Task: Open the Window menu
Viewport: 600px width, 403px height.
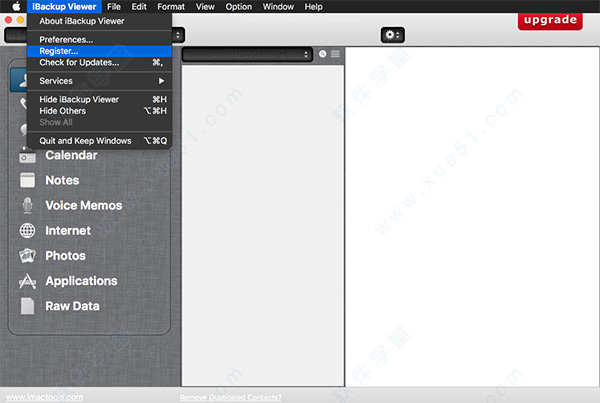Action: (278, 7)
